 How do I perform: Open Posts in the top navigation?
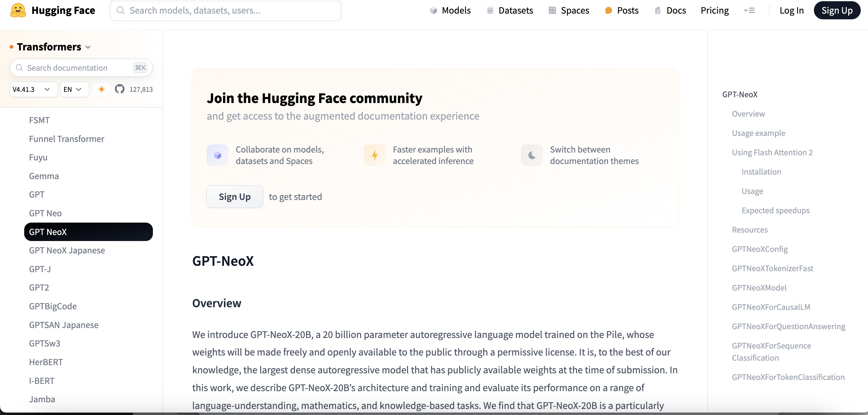point(622,11)
